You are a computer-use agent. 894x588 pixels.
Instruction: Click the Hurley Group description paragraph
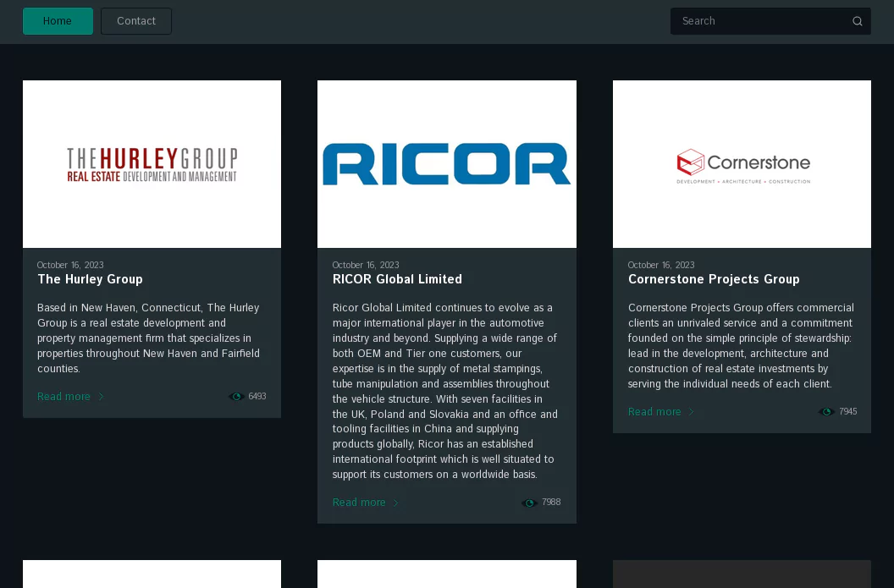tap(149, 338)
